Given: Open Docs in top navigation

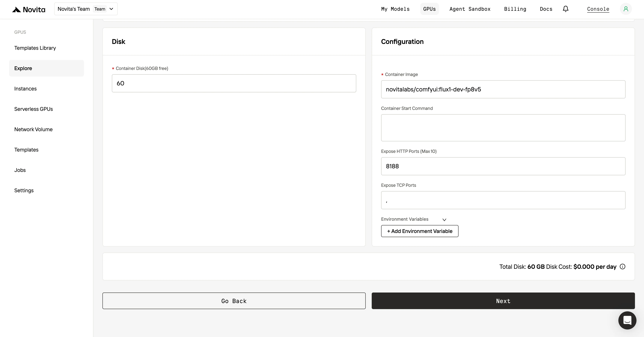Looking at the screenshot, I should pyautogui.click(x=546, y=9).
